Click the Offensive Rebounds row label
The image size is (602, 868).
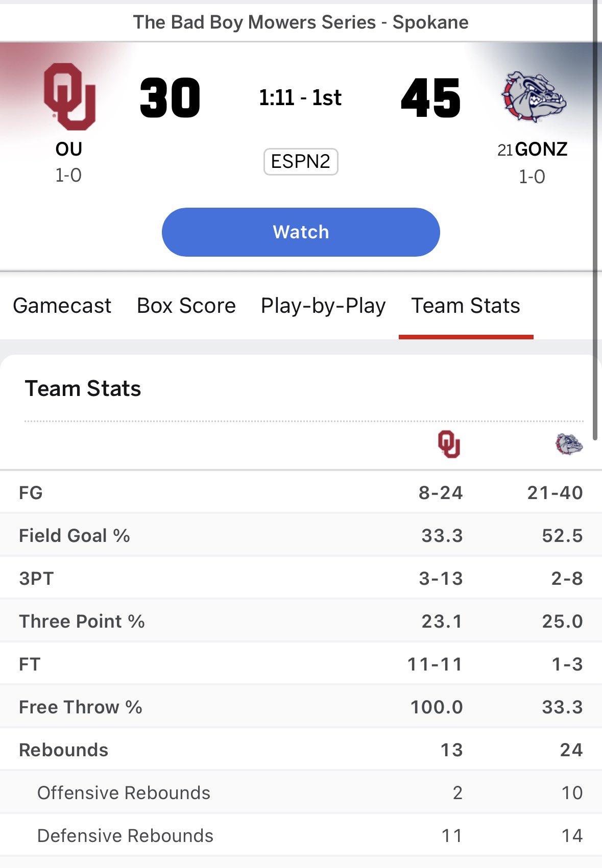pyautogui.click(x=124, y=793)
